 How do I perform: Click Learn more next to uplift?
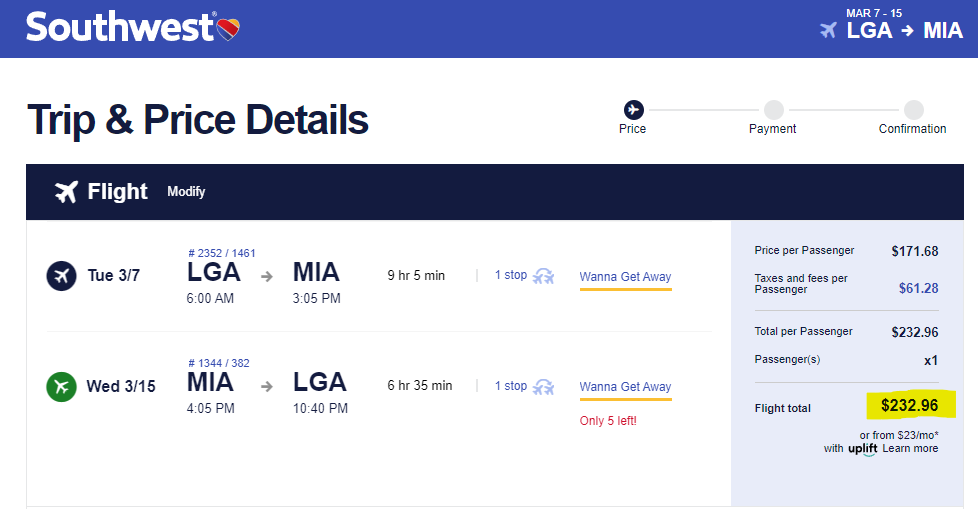[x=910, y=448]
